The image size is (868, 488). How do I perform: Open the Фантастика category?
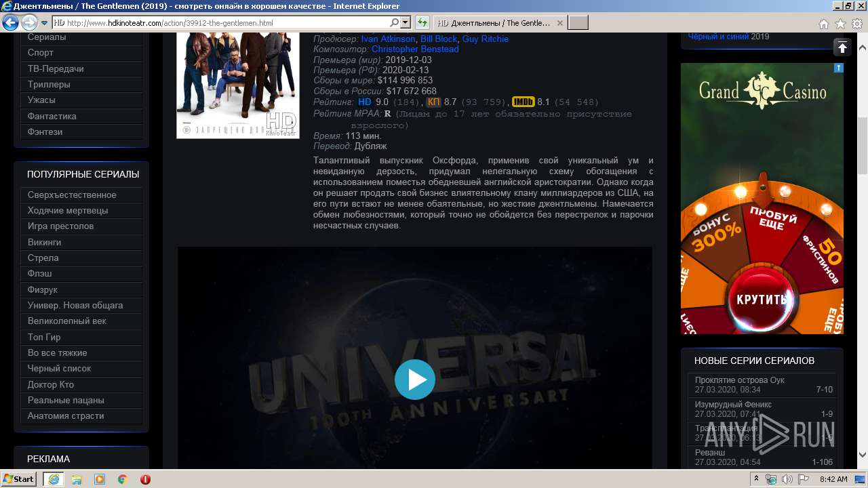click(x=81, y=116)
